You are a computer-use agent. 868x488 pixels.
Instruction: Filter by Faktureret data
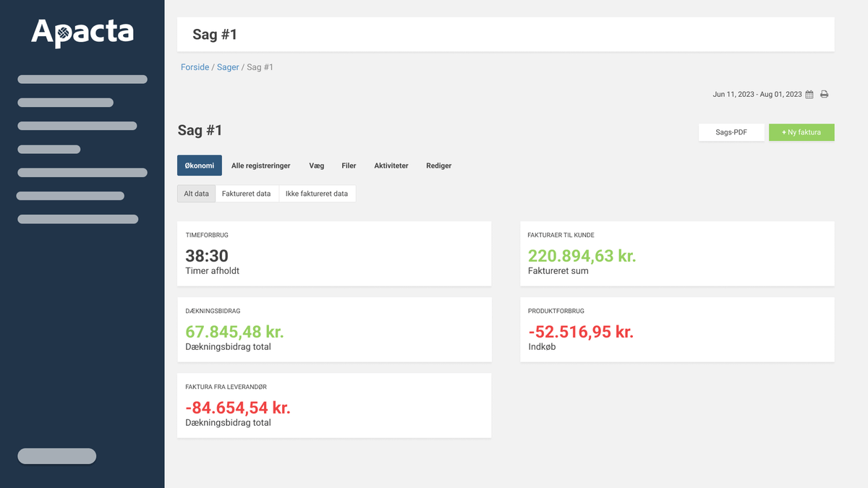point(247,194)
